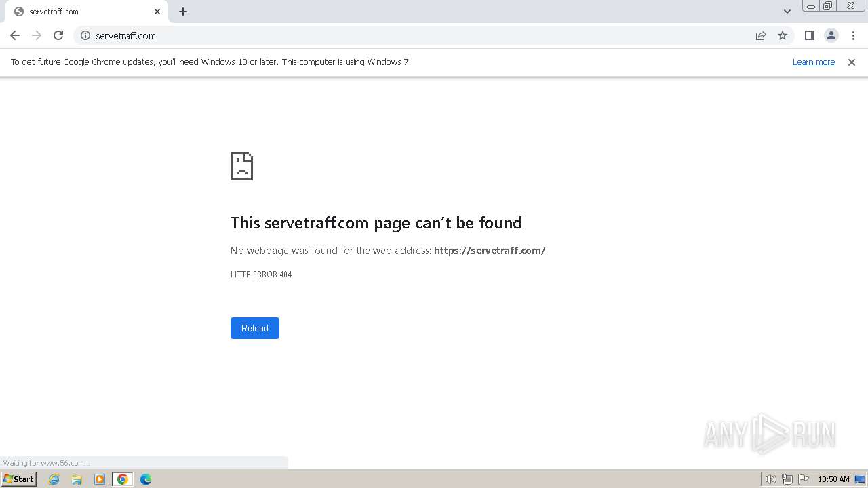Click the Waiting for www.56.com status text
Image resolution: width=868 pixels, height=488 pixels.
coord(46,463)
